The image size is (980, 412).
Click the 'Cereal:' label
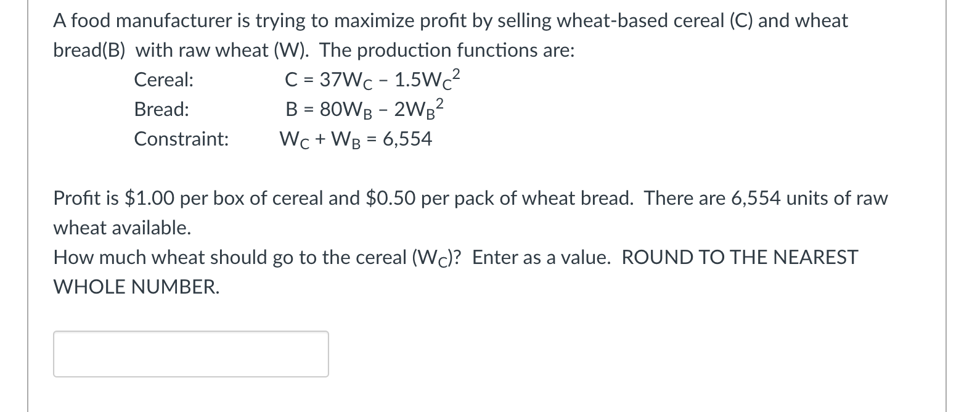pyautogui.click(x=163, y=80)
